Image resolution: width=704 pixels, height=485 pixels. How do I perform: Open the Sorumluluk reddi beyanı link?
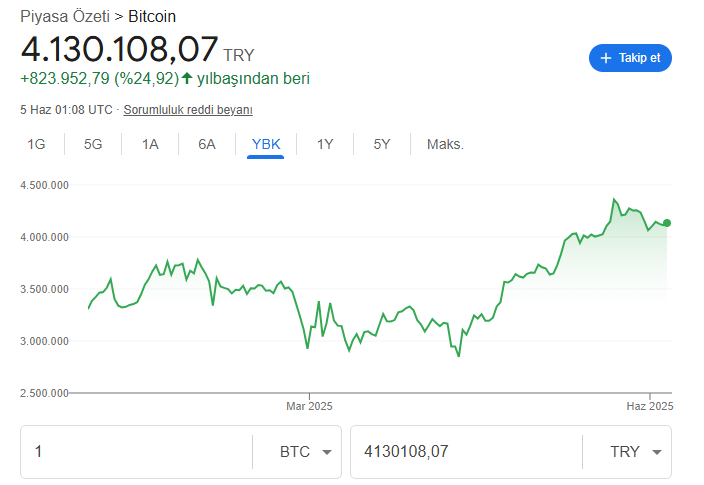point(188,110)
